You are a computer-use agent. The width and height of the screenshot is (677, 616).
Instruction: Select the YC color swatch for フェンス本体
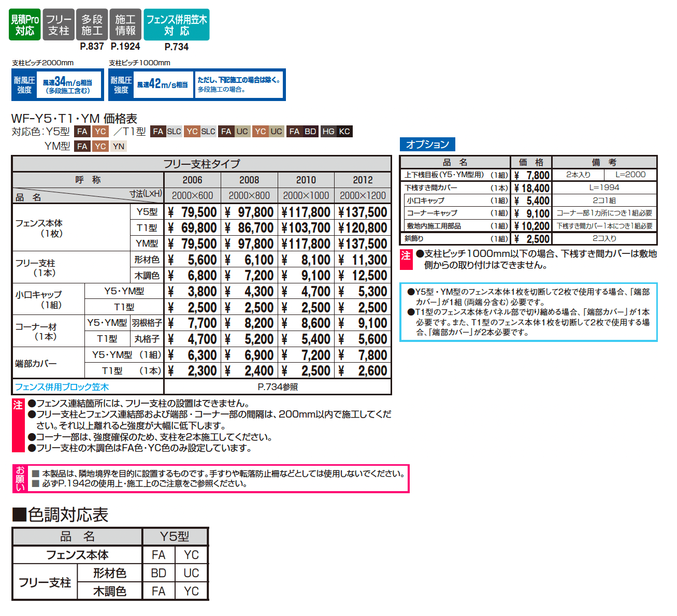191,554
